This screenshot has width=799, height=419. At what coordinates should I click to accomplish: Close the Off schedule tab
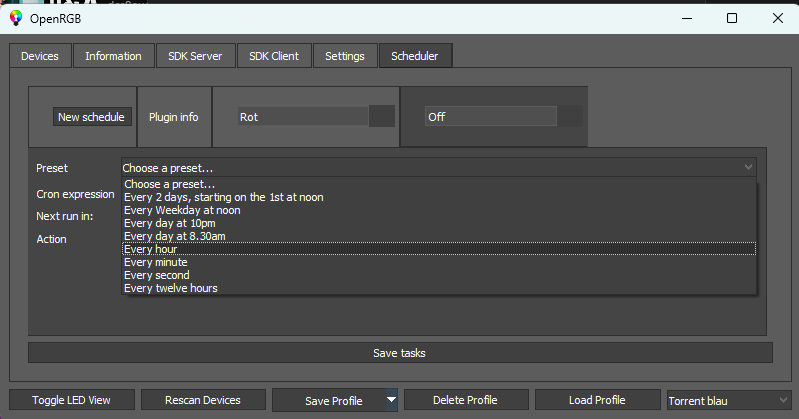570,116
